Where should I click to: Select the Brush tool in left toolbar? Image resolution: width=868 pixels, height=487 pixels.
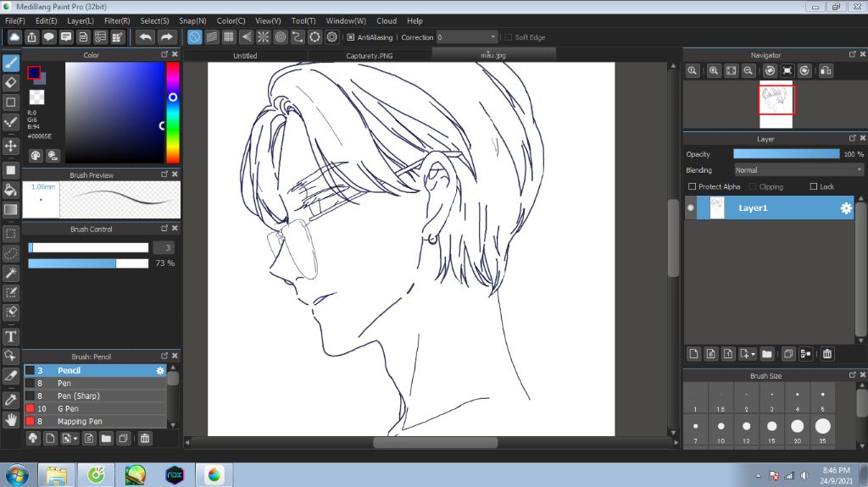click(10, 63)
